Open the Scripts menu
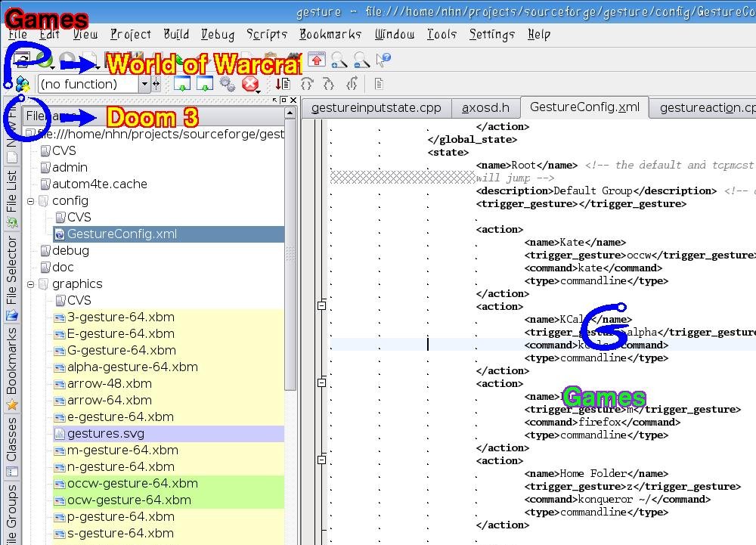The height and width of the screenshot is (545, 756). [x=267, y=34]
